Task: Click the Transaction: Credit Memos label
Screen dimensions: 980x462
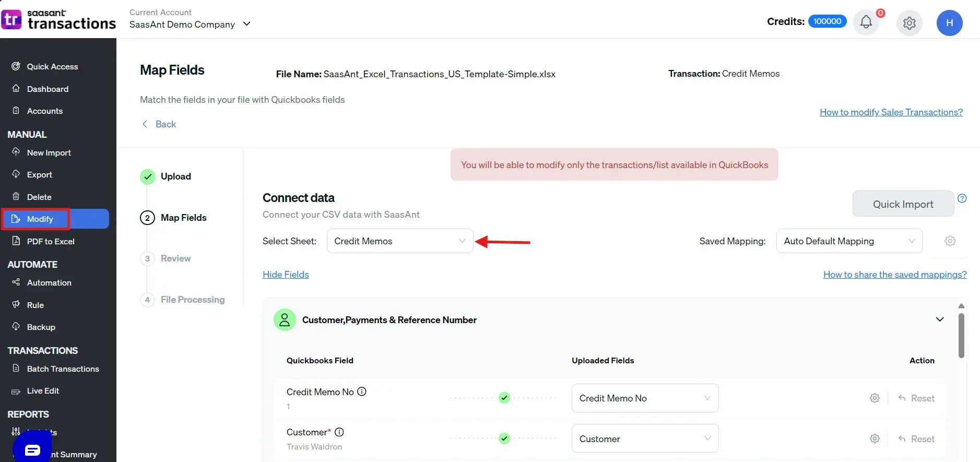Action: coord(724,74)
